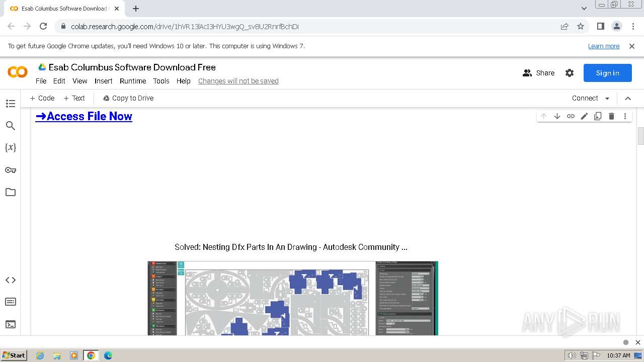This screenshot has width=644, height=362.
Task: Open the find and replace panel
Action: coord(11,126)
